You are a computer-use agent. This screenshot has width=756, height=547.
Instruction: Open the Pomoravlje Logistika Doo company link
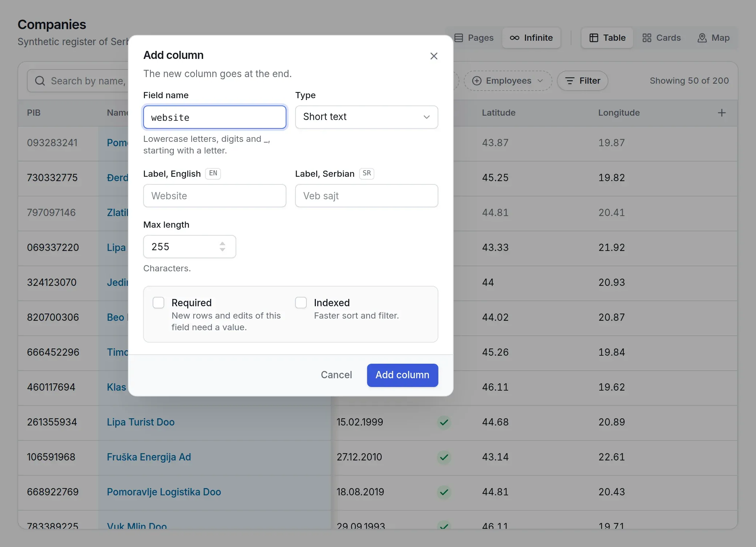[164, 492]
